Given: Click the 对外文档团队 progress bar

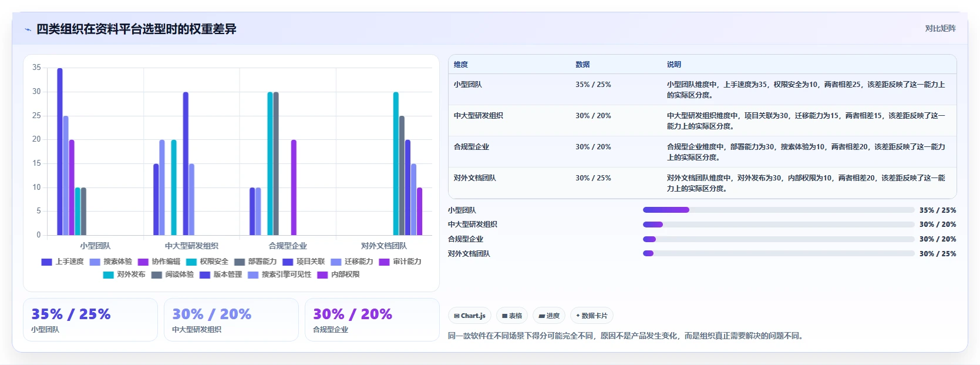Looking at the screenshot, I should point(779,253).
